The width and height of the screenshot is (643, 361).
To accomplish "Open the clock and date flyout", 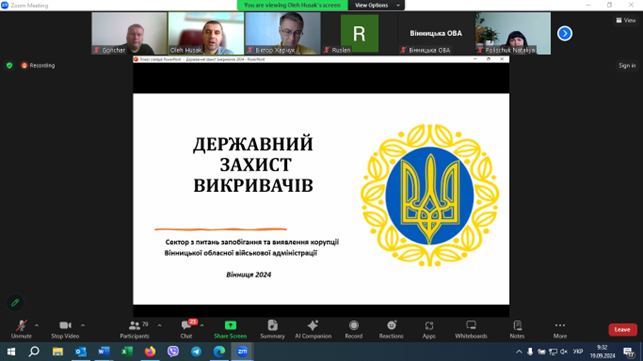I will (x=602, y=352).
